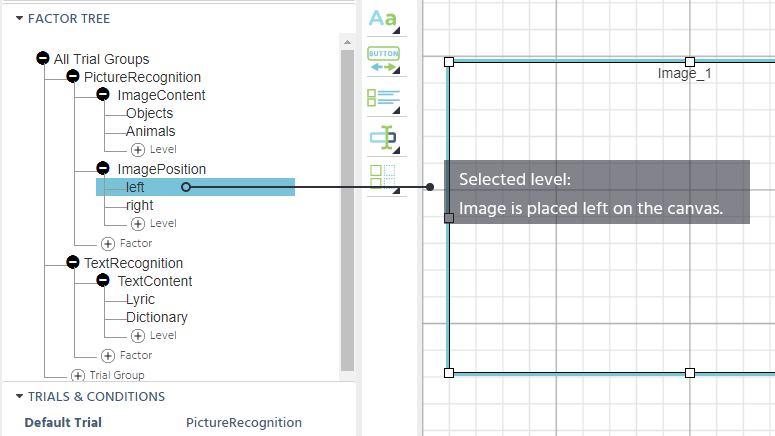
Task: Click the ImagePosition factor label
Action: point(162,169)
